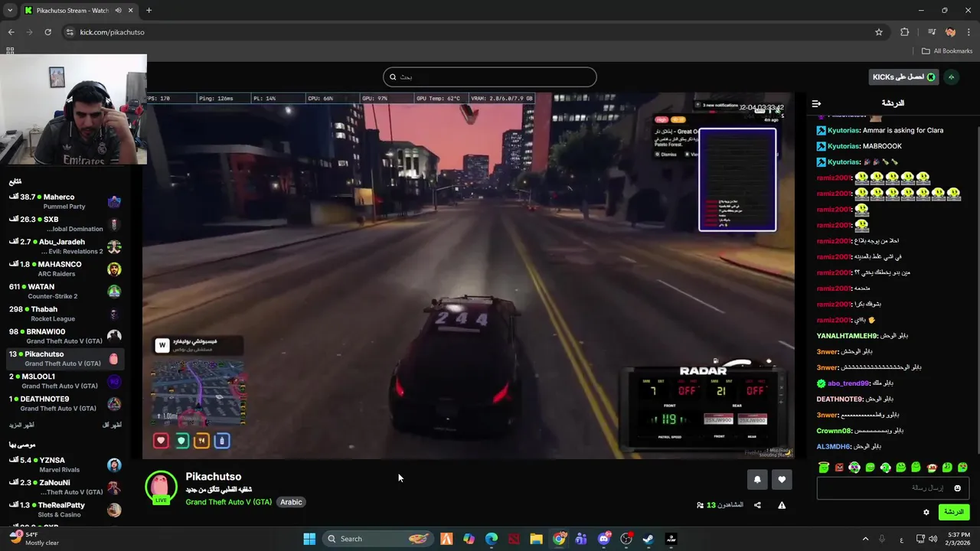Click the chat message input field
980x551 pixels.
[892, 488]
